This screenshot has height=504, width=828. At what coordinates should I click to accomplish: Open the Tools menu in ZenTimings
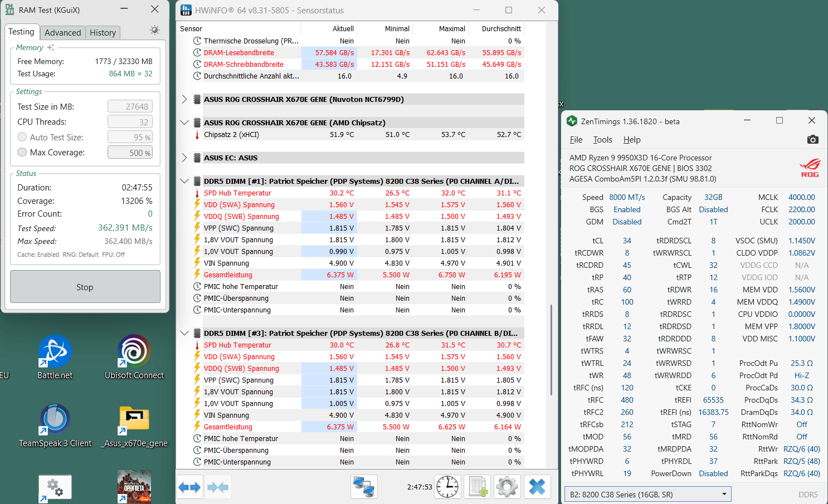click(602, 140)
